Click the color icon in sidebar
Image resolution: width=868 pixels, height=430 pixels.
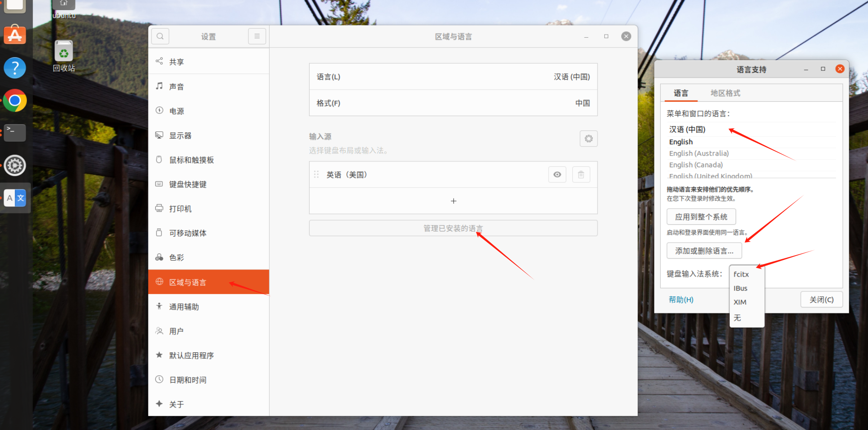(159, 257)
